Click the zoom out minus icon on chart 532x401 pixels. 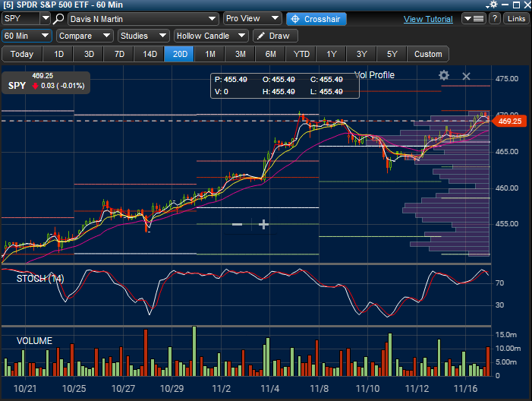pyautogui.click(x=237, y=224)
